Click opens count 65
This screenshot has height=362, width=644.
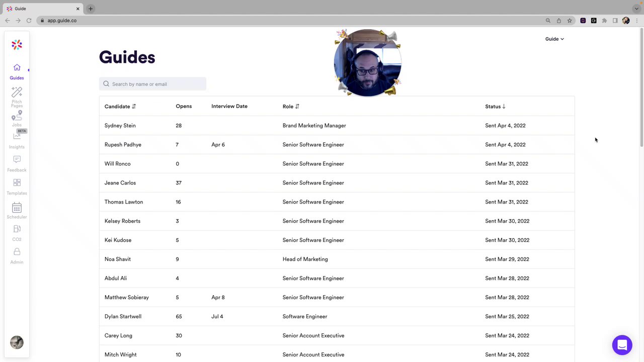coord(179,317)
